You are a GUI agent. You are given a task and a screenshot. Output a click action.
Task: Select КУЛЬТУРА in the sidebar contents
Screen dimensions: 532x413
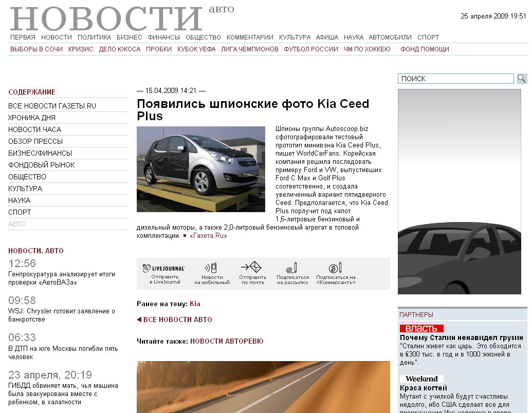(25, 189)
